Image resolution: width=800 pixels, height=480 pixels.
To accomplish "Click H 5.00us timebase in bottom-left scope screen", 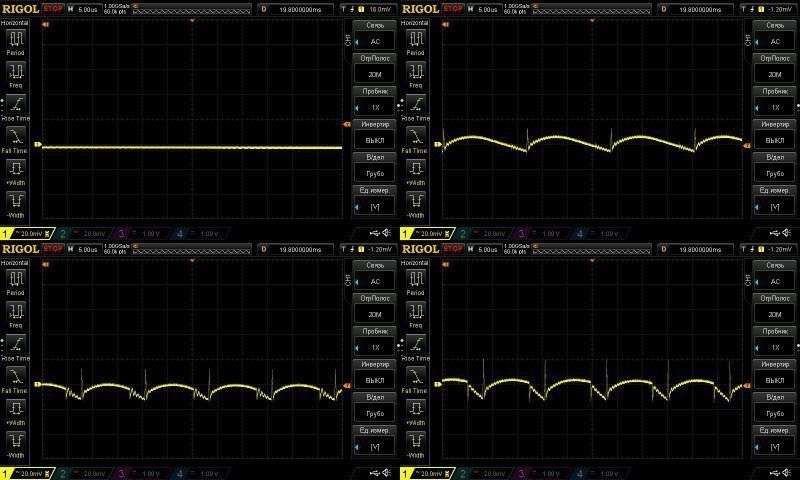I will tap(84, 249).
